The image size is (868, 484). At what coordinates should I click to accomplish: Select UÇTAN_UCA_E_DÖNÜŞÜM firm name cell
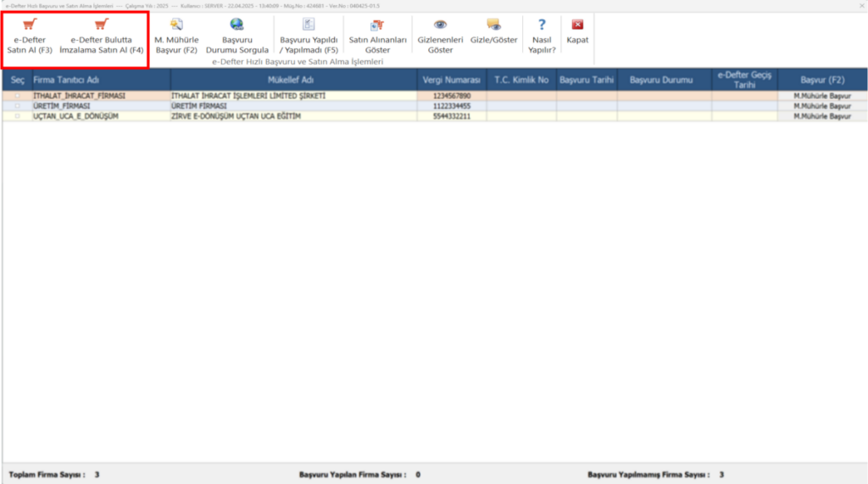[x=102, y=116]
